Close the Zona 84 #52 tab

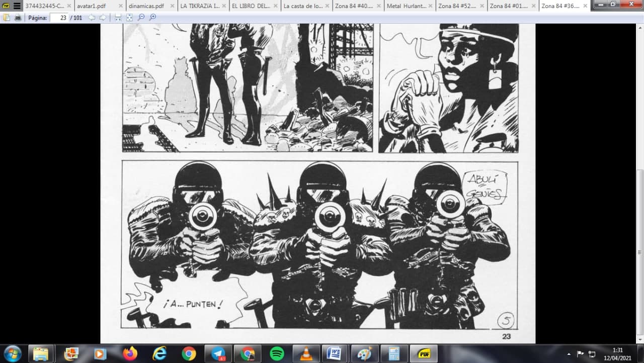point(482,7)
